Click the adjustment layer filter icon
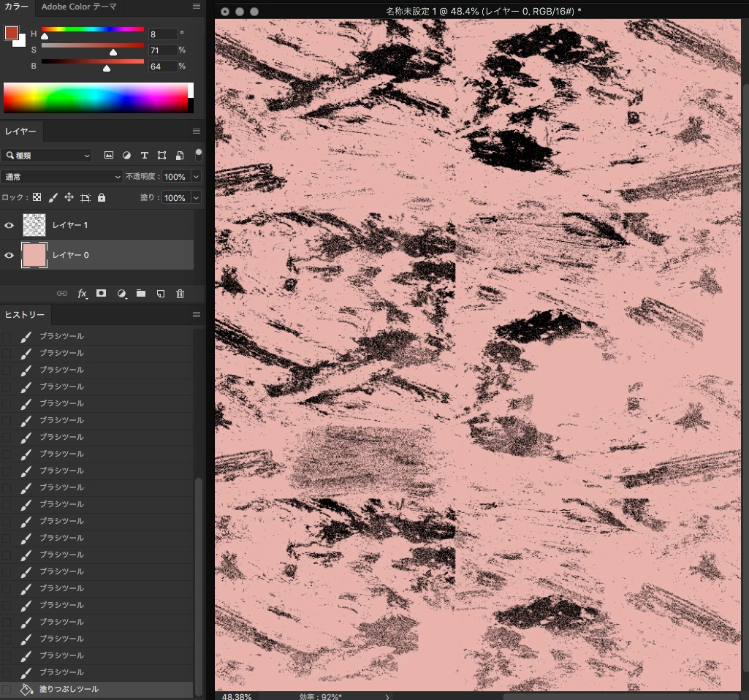 [126, 155]
